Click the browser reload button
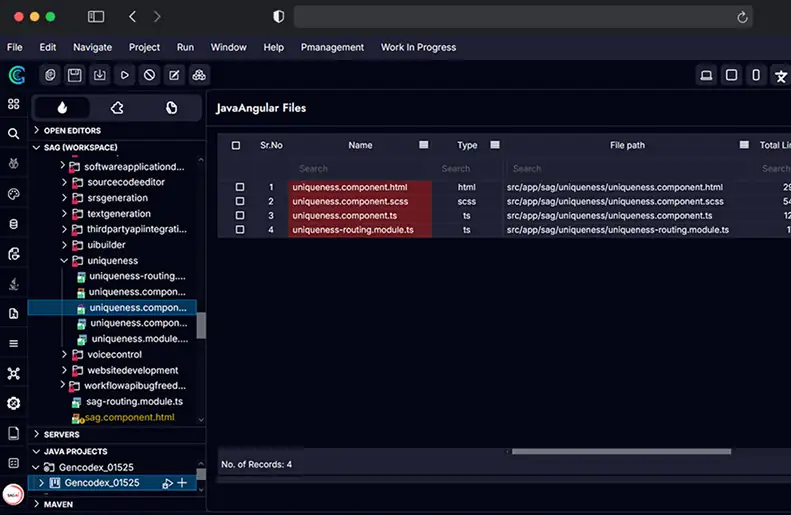Screen dimensions: 791x515 coord(742,17)
